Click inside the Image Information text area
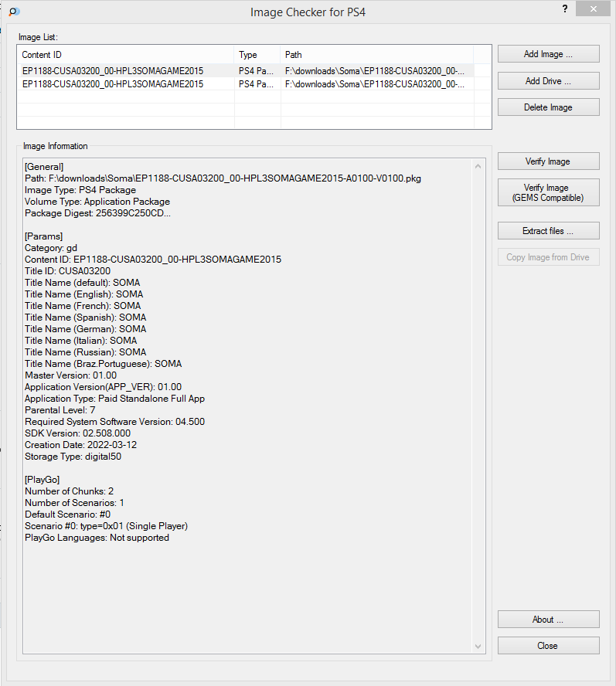Screen dimensions: 616x686 247,406
